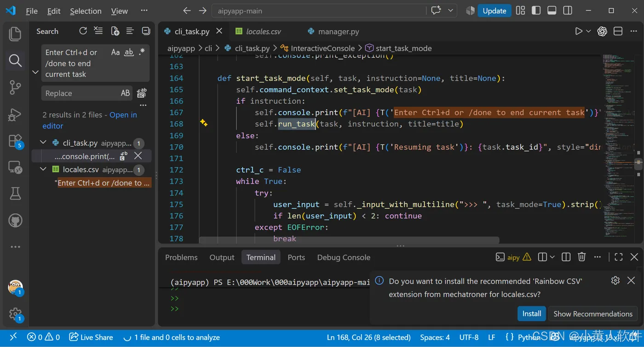644x347 pixels.
Task: Click Replace All icon
Action: click(x=142, y=93)
